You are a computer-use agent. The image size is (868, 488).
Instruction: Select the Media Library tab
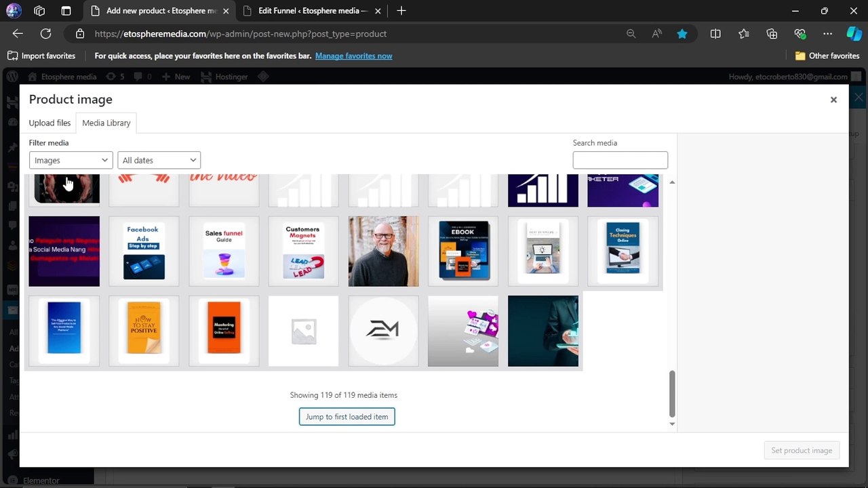pos(106,123)
